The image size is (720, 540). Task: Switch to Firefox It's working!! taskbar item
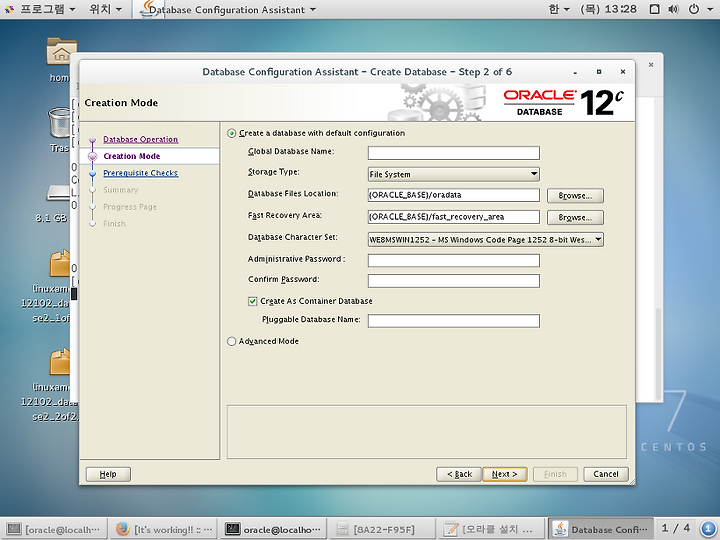pyautogui.click(x=164, y=529)
